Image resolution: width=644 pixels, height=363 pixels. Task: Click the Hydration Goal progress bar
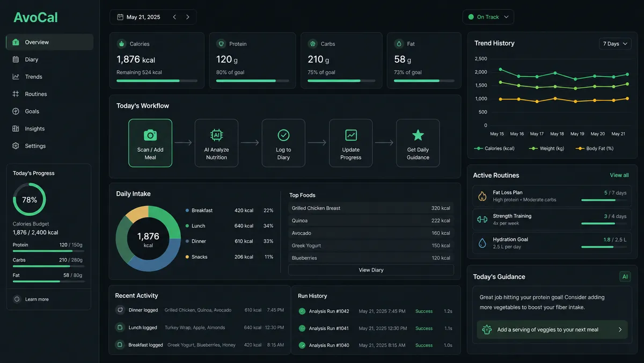coord(604,247)
